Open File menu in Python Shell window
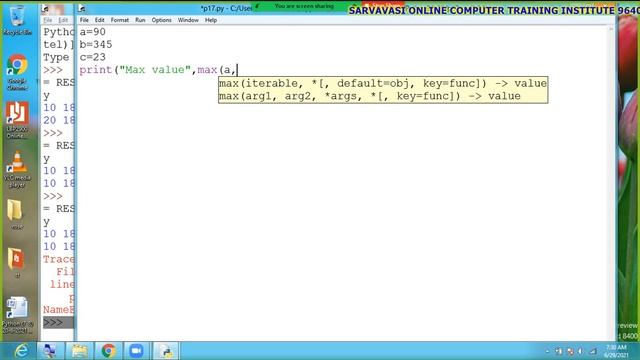The image size is (640, 360). point(48,20)
